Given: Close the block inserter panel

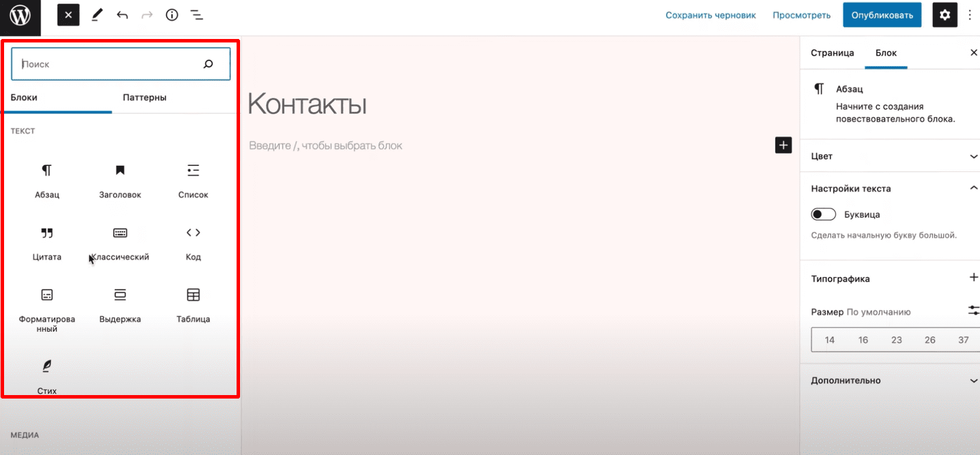Looking at the screenshot, I should [x=68, y=15].
